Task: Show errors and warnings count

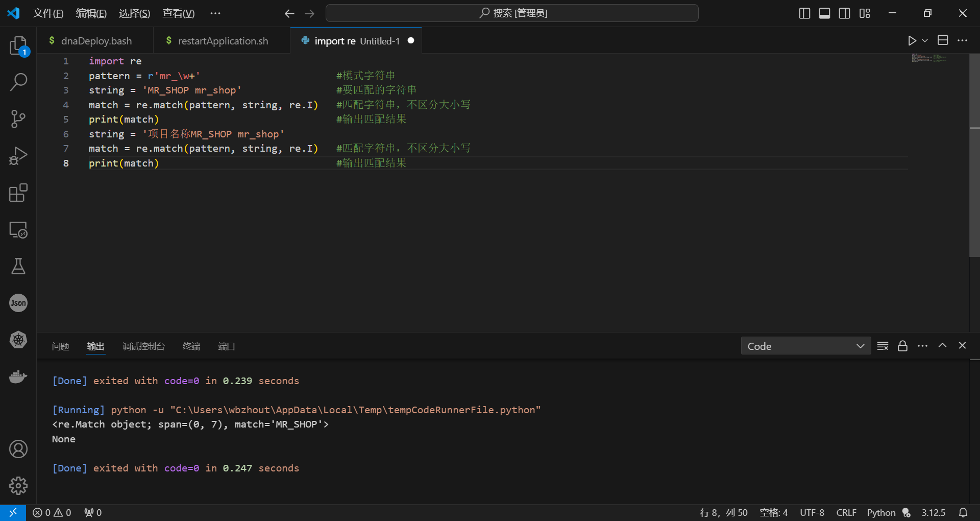Action: 52,512
